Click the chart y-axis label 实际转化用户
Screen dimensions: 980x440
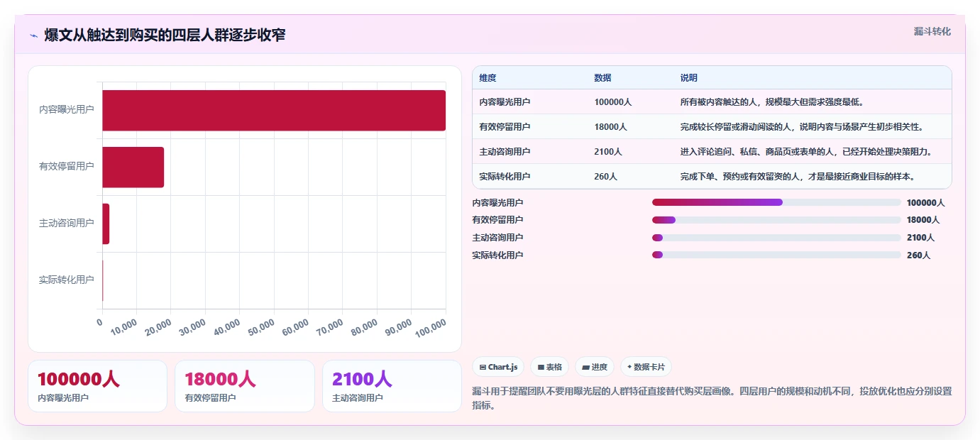(x=67, y=280)
